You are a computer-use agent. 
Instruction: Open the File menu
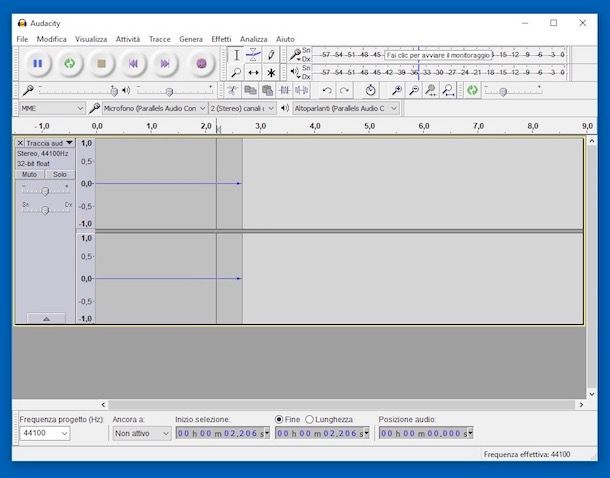pos(22,39)
